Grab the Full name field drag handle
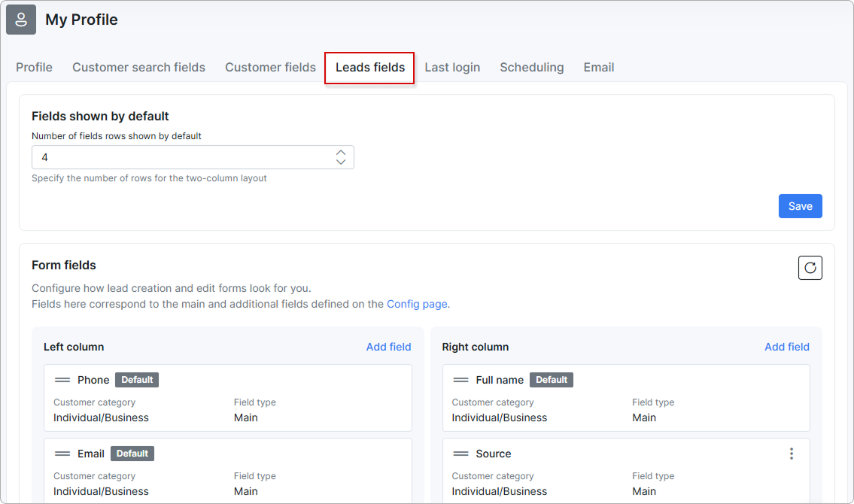Screen dimensions: 854x504 pyautogui.click(x=460, y=380)
